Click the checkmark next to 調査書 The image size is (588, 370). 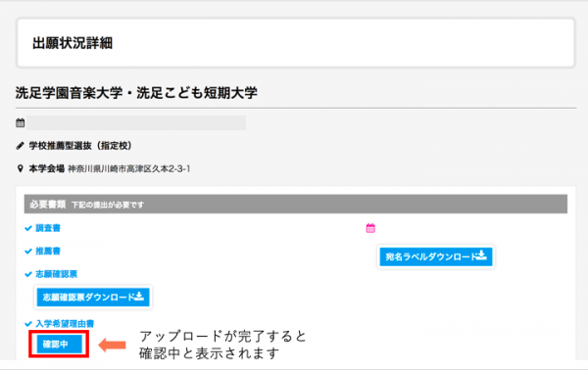[28, 228]
